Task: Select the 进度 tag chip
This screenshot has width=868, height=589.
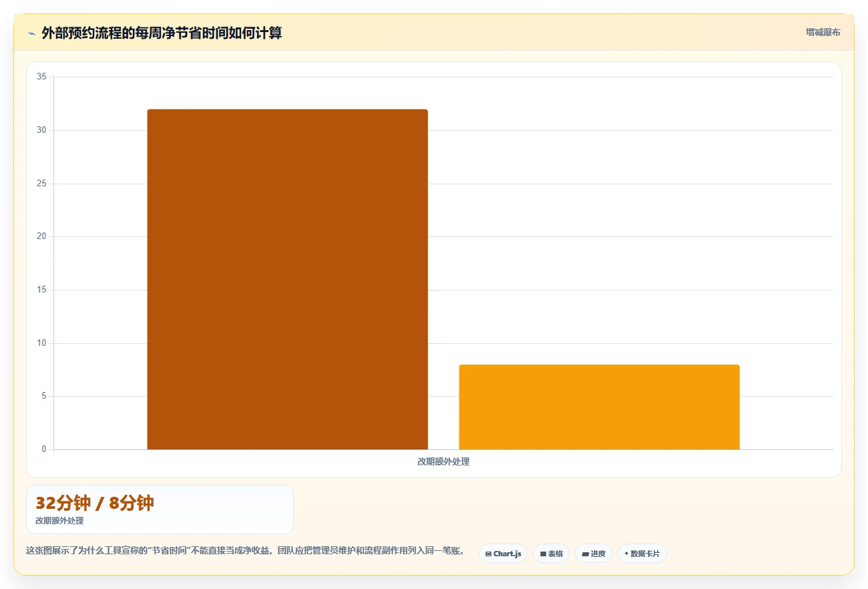Action: (x=594, y=554)
